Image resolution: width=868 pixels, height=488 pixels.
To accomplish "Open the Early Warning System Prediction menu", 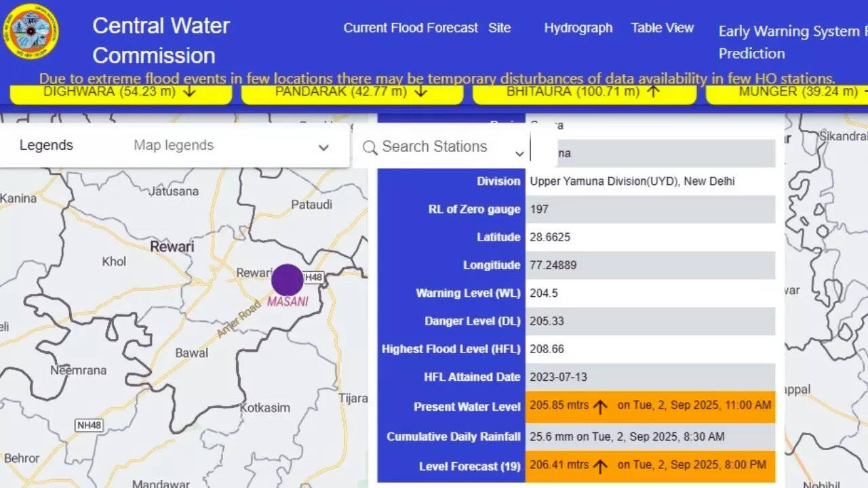I will (793, 42).
